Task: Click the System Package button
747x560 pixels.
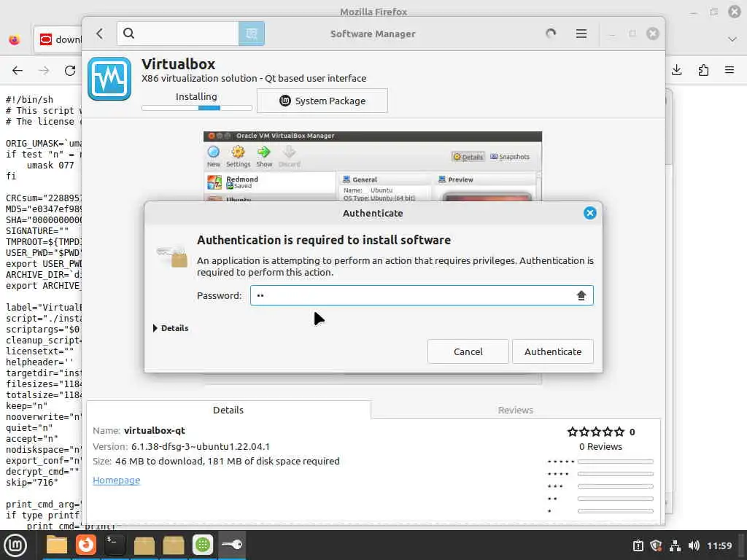Action: [322, 101]
